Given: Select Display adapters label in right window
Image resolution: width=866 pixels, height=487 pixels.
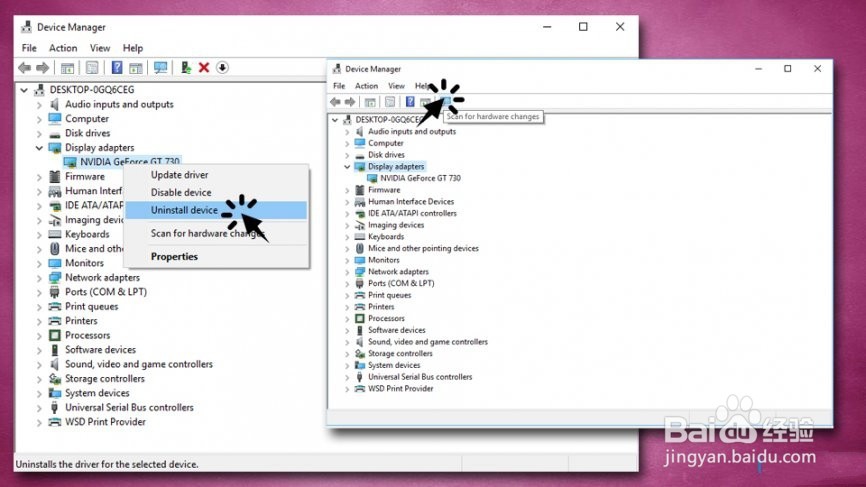Looking at the screenshot, I should tap(396, 167).
